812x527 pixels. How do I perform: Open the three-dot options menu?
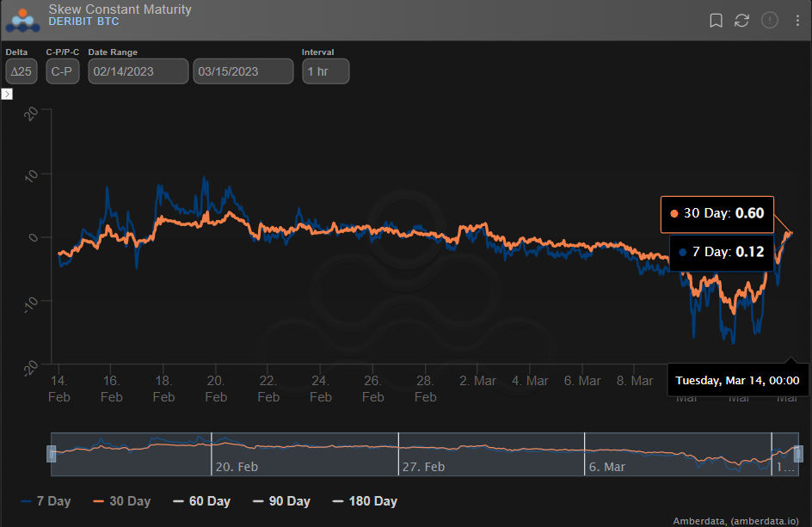[797, 20]
